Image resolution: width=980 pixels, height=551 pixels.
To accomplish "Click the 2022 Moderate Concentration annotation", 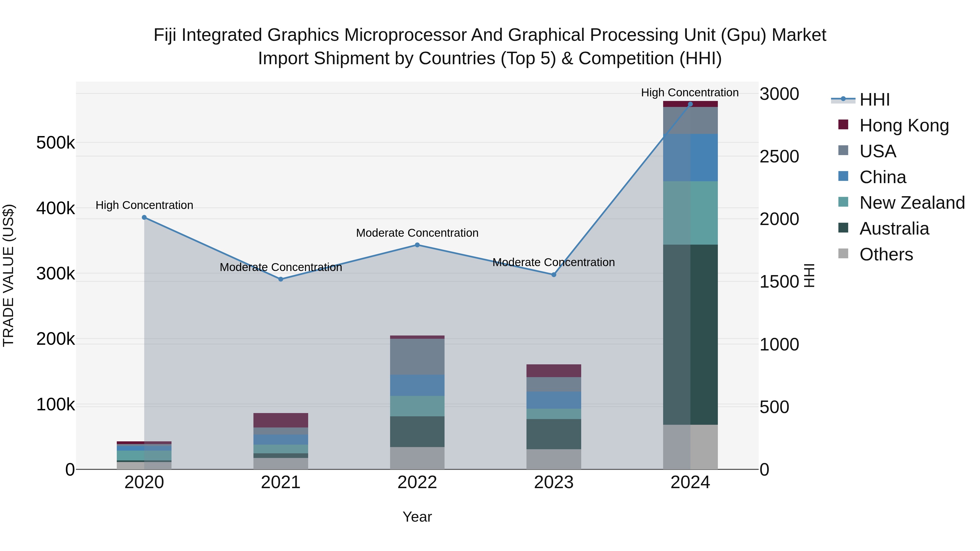I will (x=417, y=233).
